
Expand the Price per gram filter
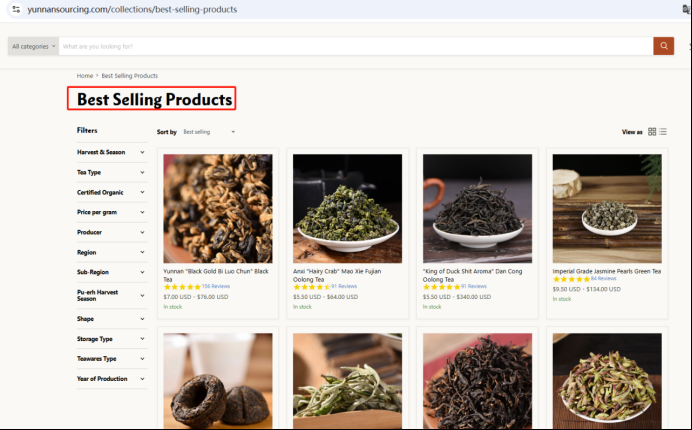111,212
